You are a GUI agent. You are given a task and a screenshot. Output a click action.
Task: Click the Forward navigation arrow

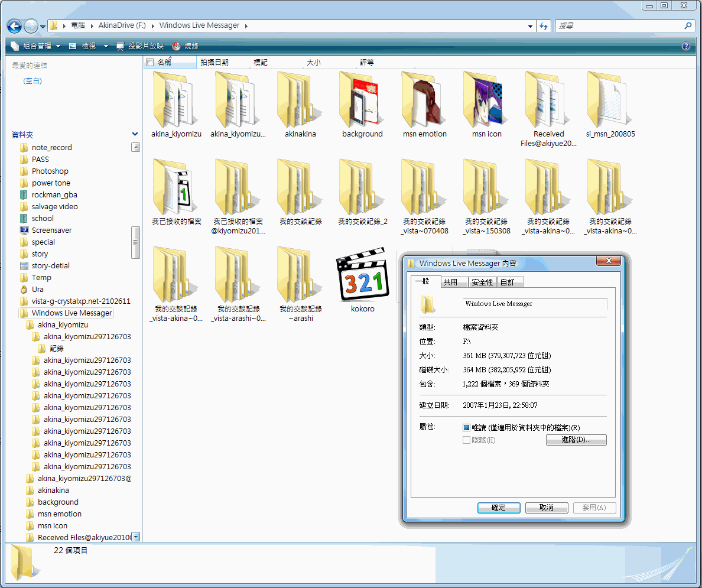[31, 26]
